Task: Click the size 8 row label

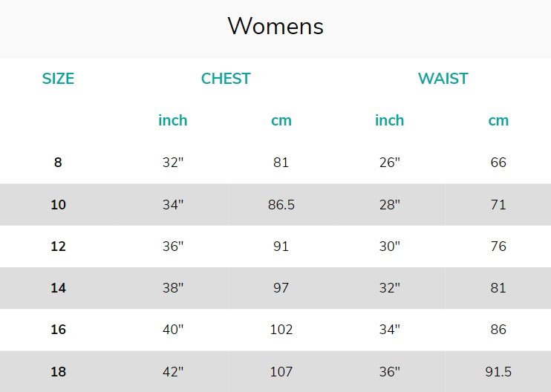Action: click(58, 163)
